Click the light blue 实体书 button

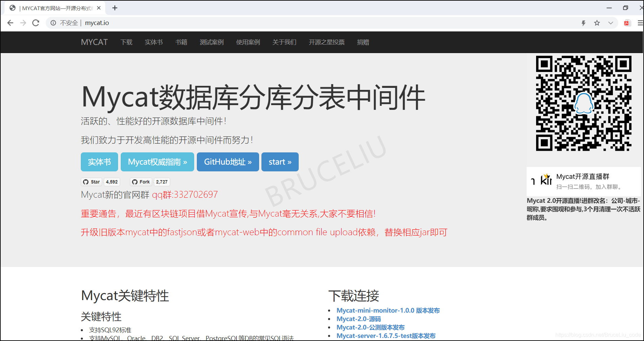click(x=99, y=162)
